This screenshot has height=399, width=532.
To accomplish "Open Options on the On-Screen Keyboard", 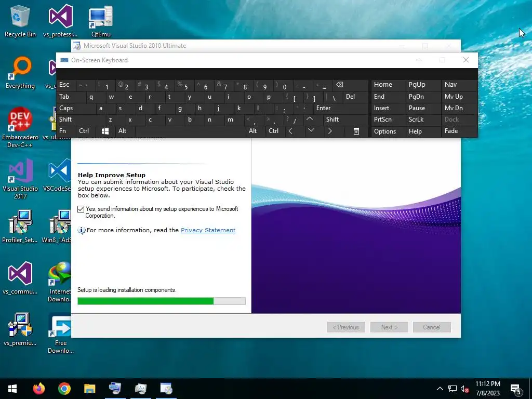I will click(389, 131).
